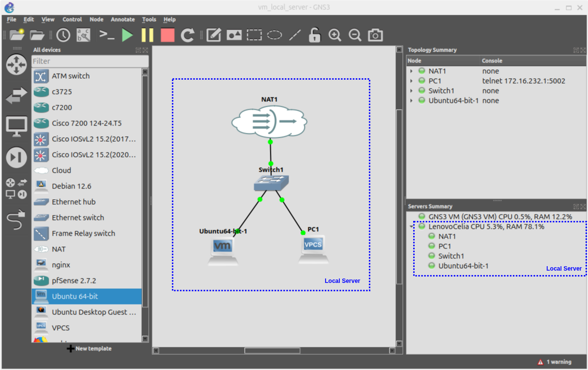The image size is (588, 370).
Task: Suspend all nodes using the pause icon
Action: coord(147,35)
